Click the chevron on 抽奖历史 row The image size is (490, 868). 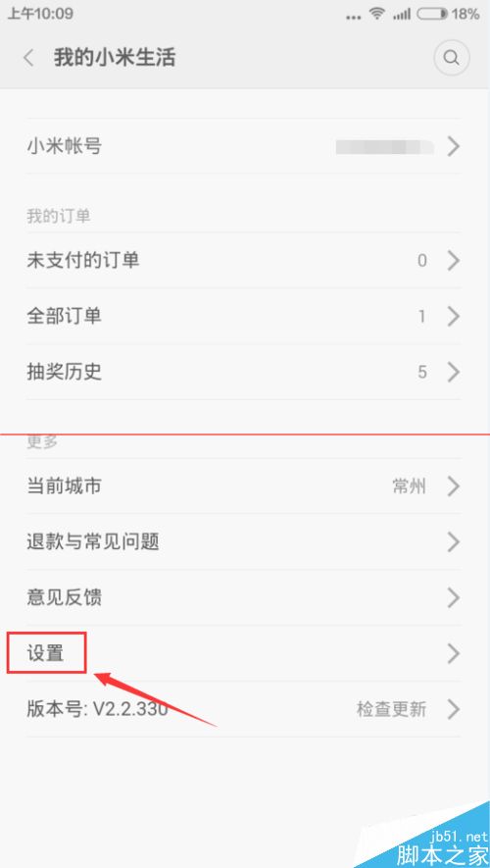(454, 372)
